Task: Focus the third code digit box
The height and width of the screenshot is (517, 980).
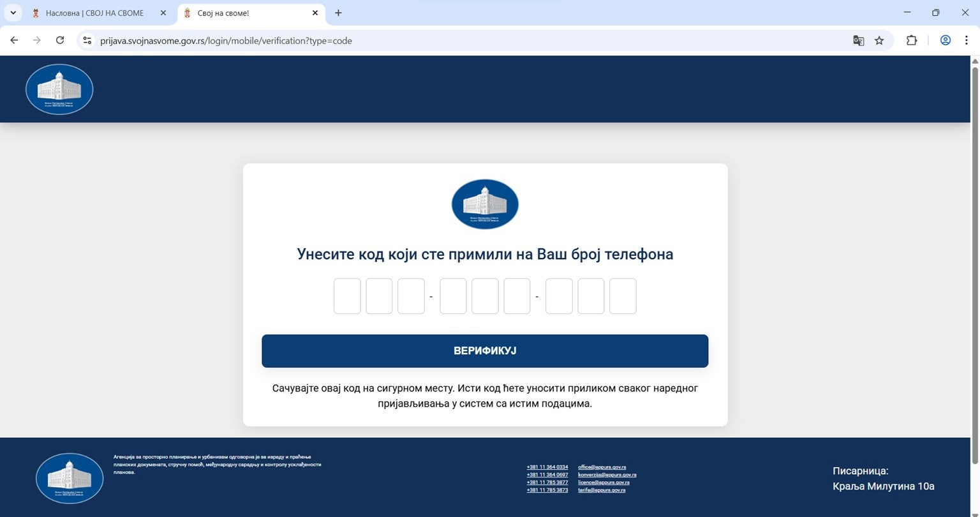Action: click(411, 296)
